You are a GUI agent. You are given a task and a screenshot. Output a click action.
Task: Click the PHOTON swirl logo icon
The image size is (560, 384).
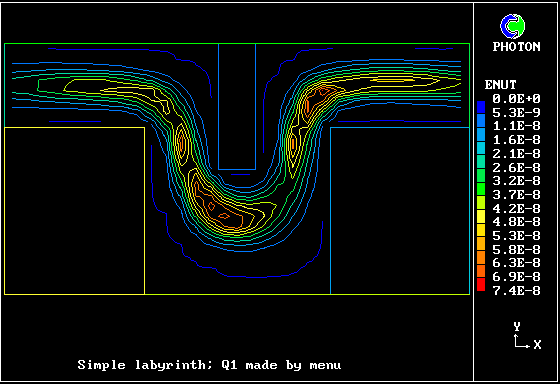pos(512,26)
